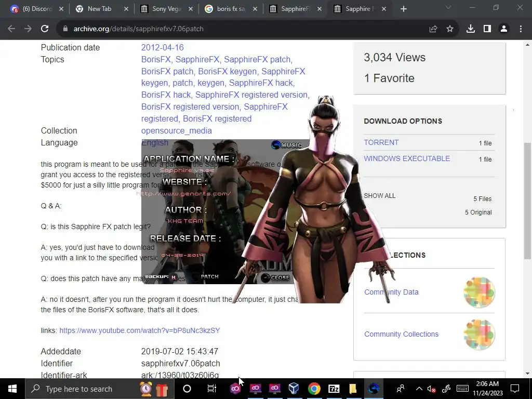The image size is (532, 399).
Task: Download the TORRENT file option
Action: [x=381, y=142]
